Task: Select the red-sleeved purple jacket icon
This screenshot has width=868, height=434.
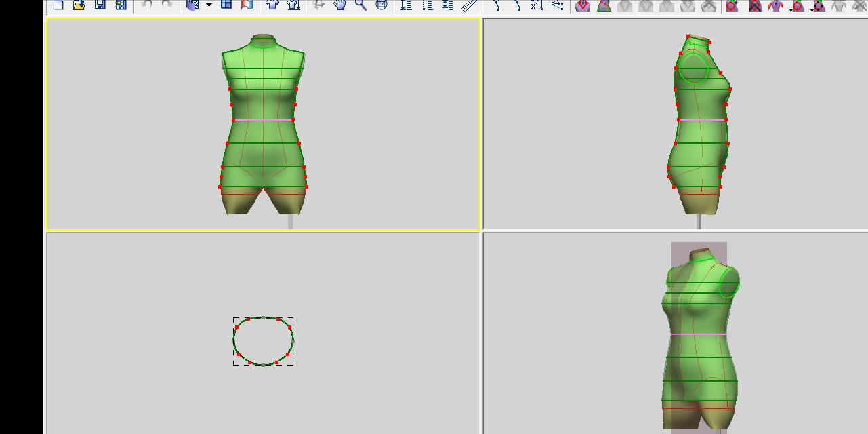Action: 776,5
